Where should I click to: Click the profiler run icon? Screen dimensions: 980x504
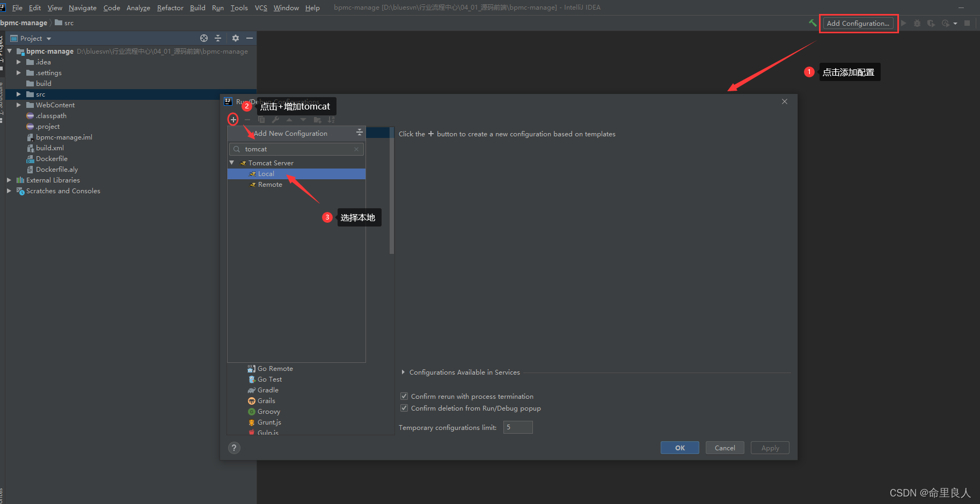pos(945,23)
